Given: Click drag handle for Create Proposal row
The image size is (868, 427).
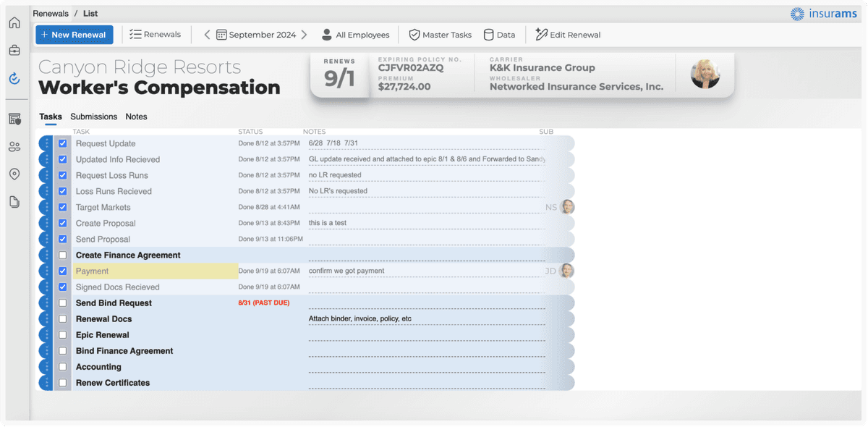Looking at the screenshot, I should [x=46, y=223].
